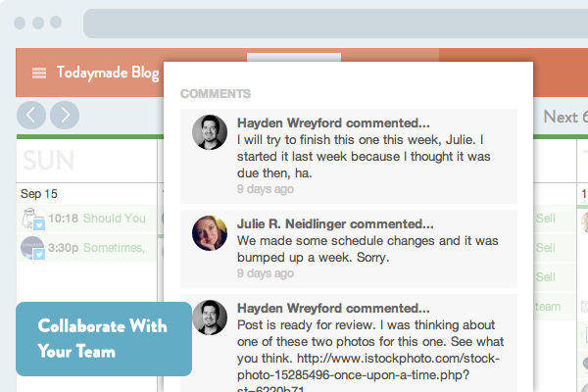Click Twitter badge on 3:30p post
The width and height of the screenshot is (588, 392).
(39, 254)
